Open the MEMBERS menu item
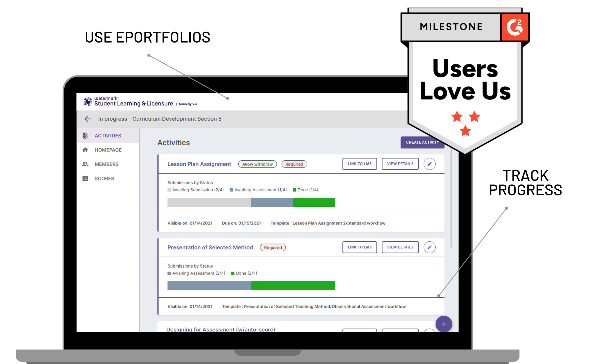Viewport: 602px width, 364px height. pos(107,164)
